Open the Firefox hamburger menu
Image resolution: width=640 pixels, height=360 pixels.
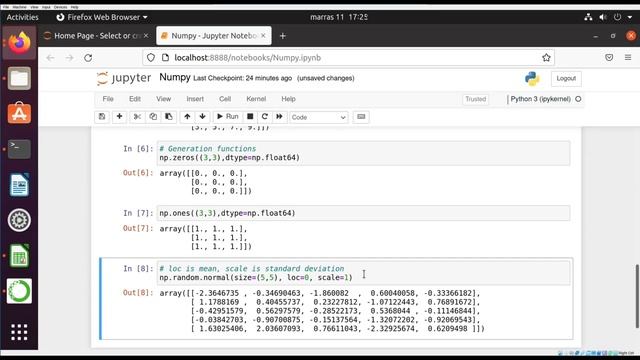point(628,58)
